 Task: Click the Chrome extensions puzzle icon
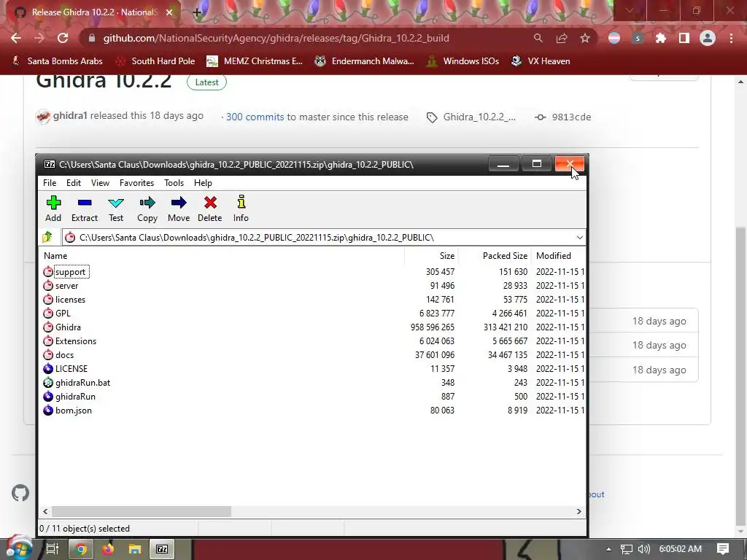[661, 38]
